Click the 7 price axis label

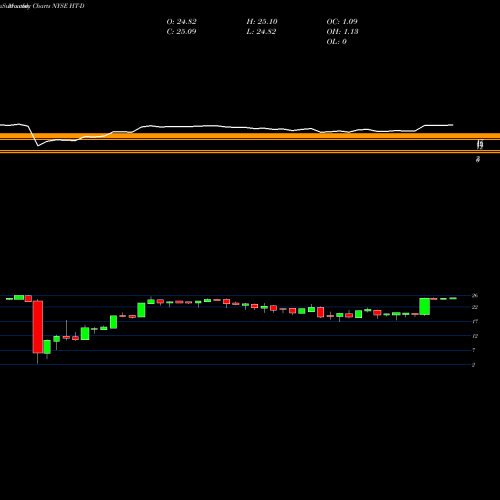[x=474, y=350]
